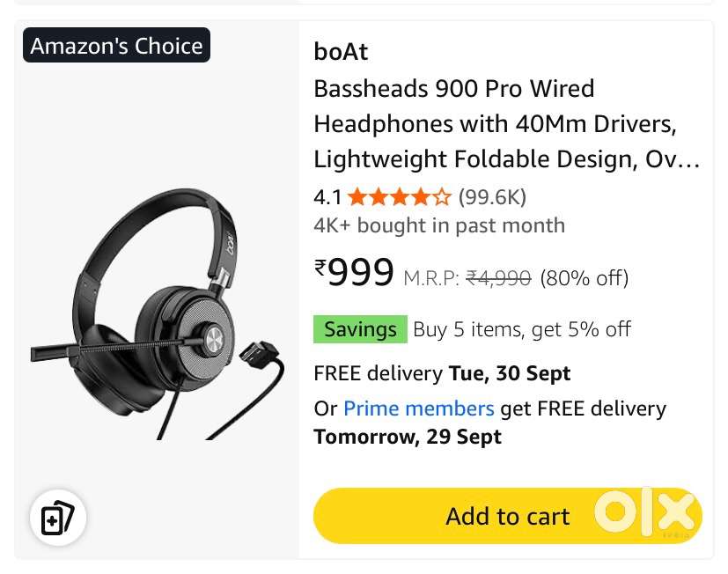Click the boAt brand name

[x=340, y=52]
